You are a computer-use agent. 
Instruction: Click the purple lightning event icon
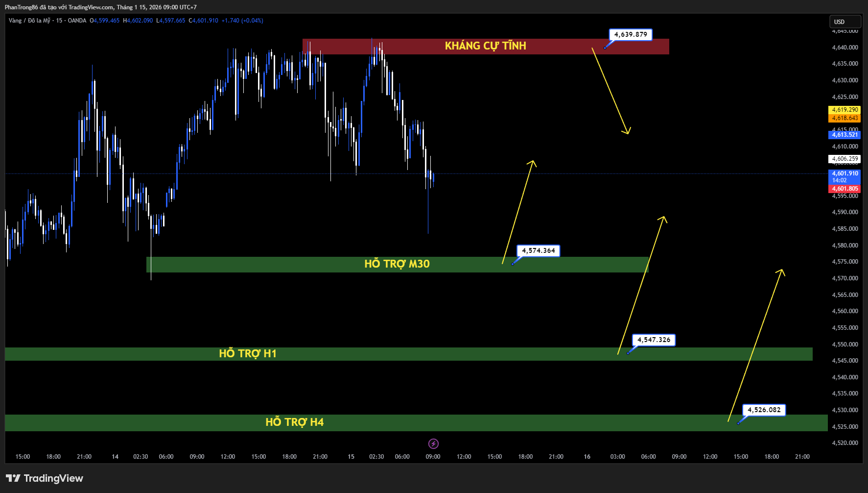tap(433, 444)
